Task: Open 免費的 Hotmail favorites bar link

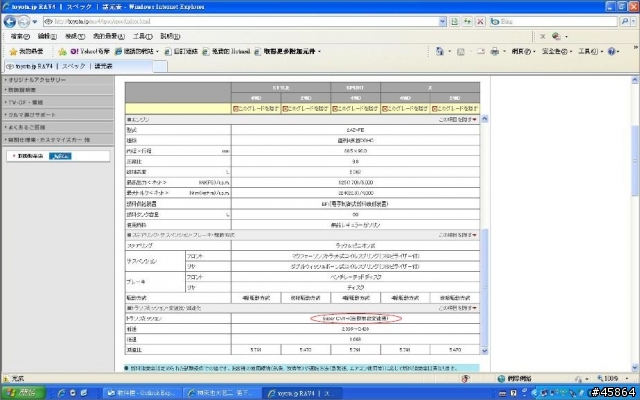Action: click(226, 51)
